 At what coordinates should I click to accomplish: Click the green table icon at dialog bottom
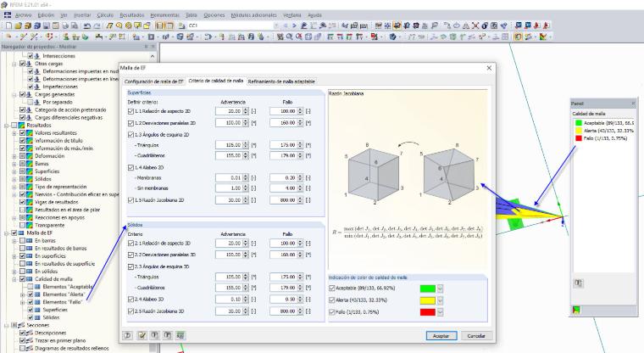click(x=180, y=335)
